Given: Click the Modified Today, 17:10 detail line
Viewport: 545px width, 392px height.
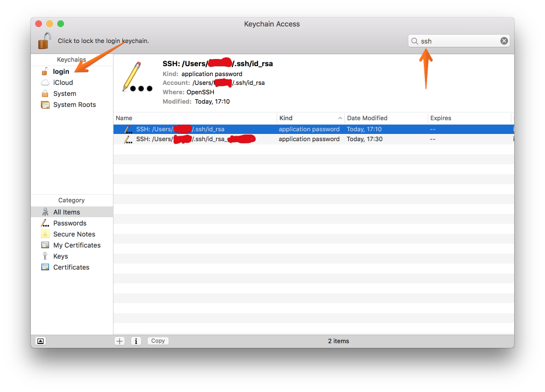Looking at the screenshot, I should tap(196, 101).
